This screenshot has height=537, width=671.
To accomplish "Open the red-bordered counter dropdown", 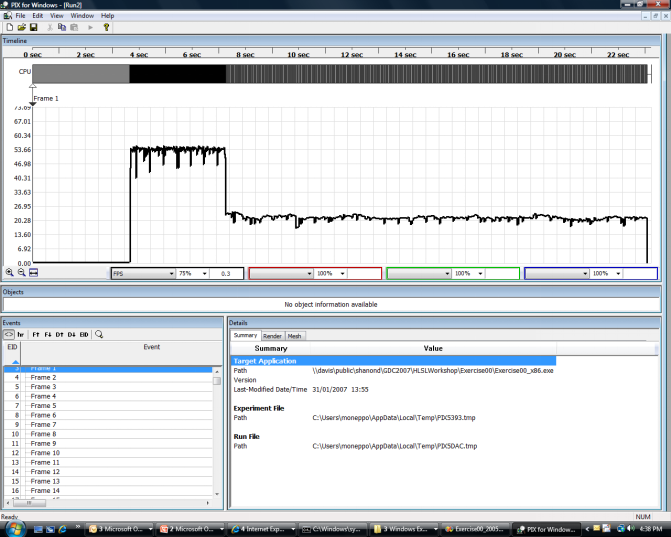I will (308, 273).
